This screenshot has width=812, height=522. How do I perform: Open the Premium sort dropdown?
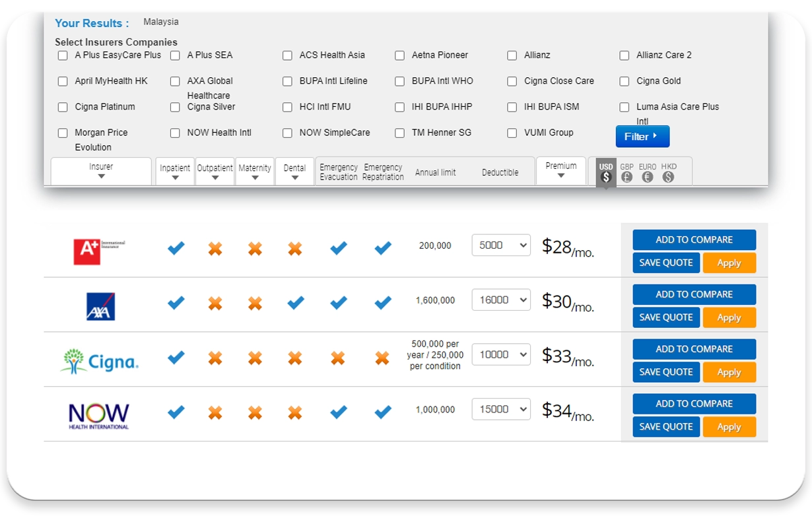pos(561,170)
